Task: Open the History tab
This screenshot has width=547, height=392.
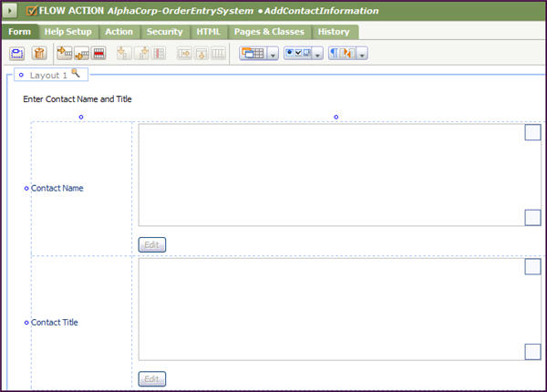Action: point(334,32)
